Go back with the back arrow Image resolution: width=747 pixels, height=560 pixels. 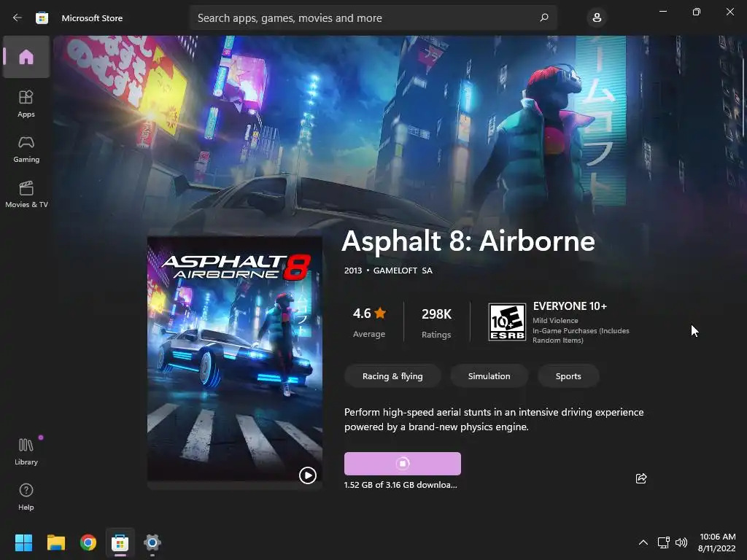click(18, 17)
